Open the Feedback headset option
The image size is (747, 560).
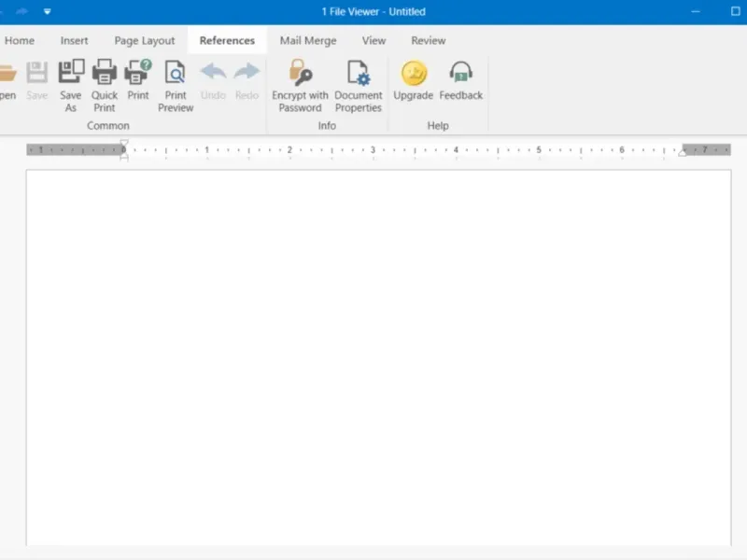460,79
